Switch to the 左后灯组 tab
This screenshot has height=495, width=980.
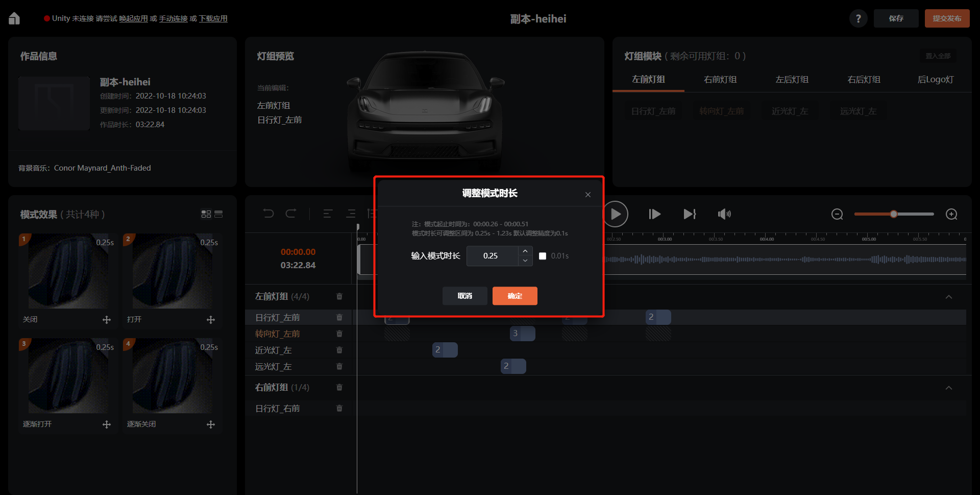[792, 79]
